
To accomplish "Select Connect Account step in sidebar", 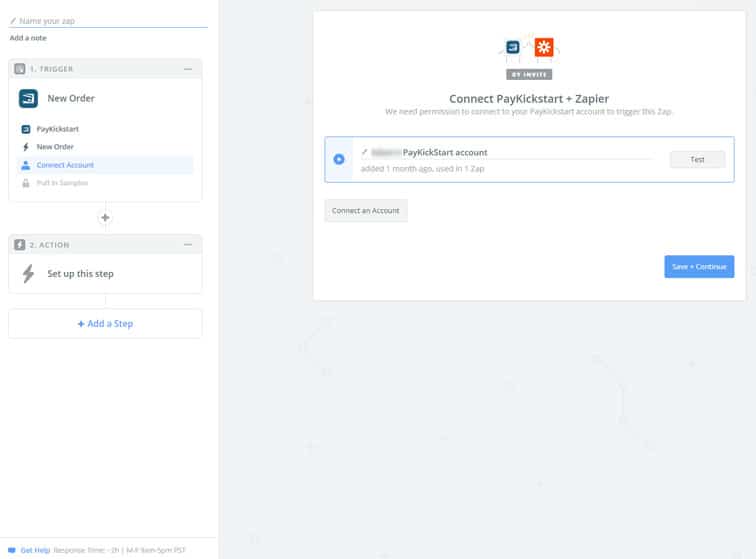I will [65, 165].
